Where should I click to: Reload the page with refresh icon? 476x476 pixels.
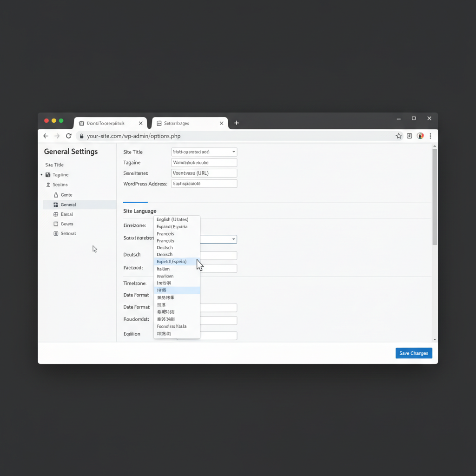[69, 136]
